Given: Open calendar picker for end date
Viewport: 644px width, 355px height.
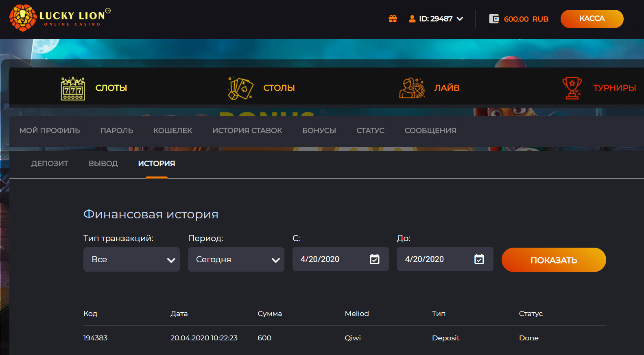Looking at the screenshot, I should tap(479, 259).
